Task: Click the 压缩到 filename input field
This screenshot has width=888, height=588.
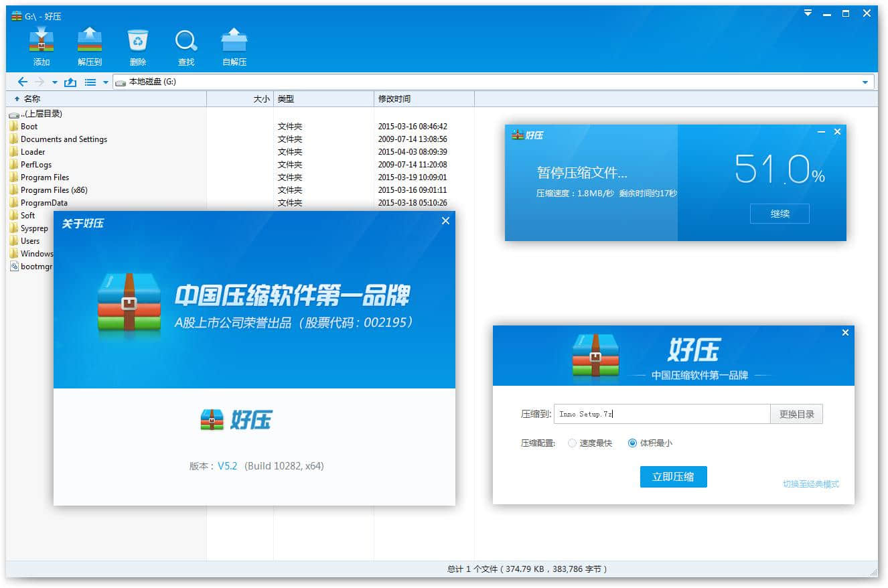Action: [662, 414]
